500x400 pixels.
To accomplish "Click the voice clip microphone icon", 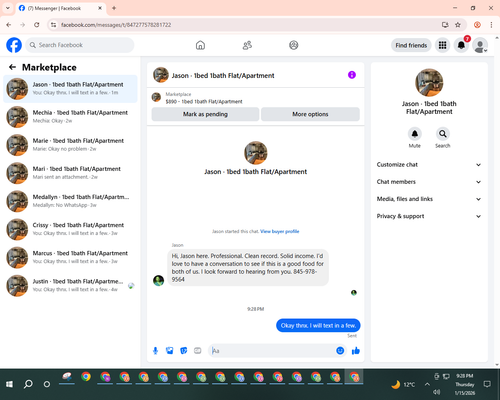I will click(x=155, y=351).
